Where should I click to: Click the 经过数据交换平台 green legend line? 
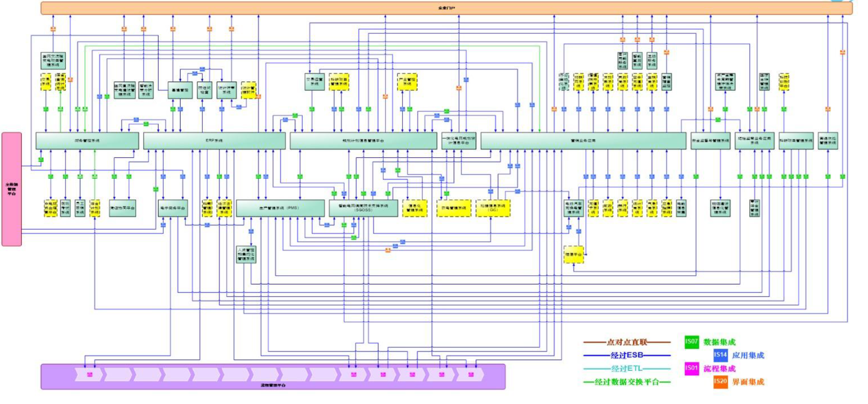[x=627, y=382]
